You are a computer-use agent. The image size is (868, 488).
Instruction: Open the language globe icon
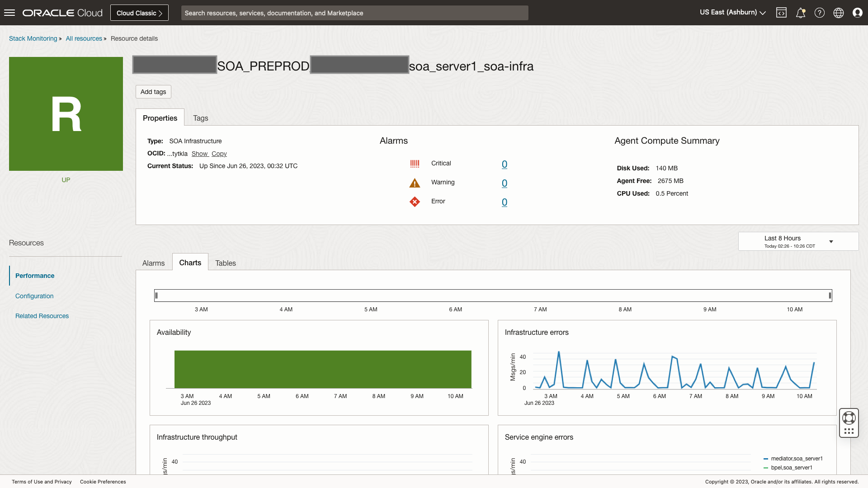839,13
